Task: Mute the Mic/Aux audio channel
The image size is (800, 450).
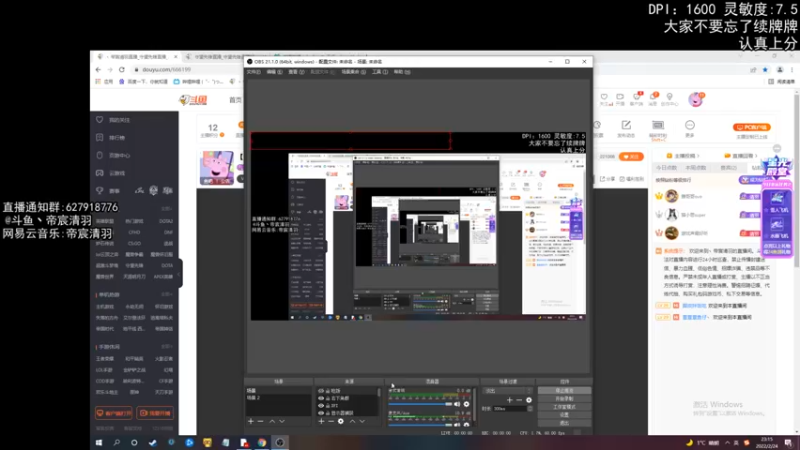Action: coord(457,424)
